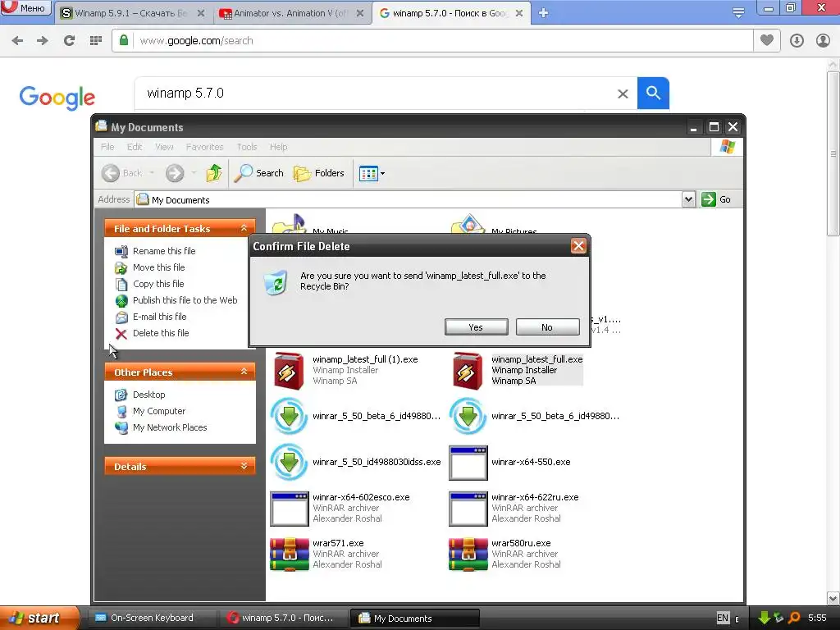Screen dimensions: 840x630
Task: Reload the page in the browser
Action: [x=69, y=40]
